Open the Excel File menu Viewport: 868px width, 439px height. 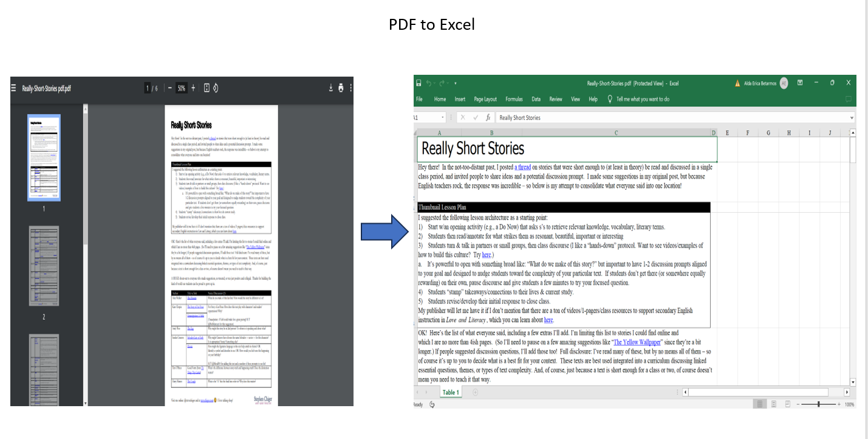419,99
